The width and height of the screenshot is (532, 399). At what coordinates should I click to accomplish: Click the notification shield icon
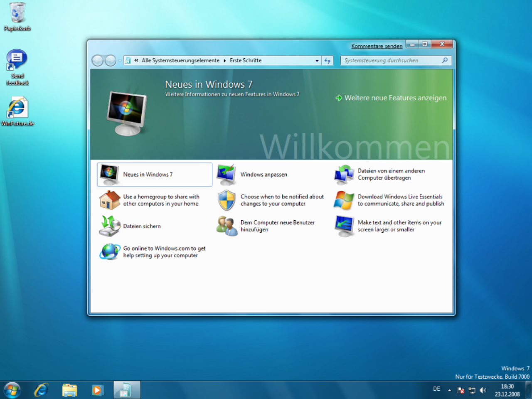click(x=227, y=200)
